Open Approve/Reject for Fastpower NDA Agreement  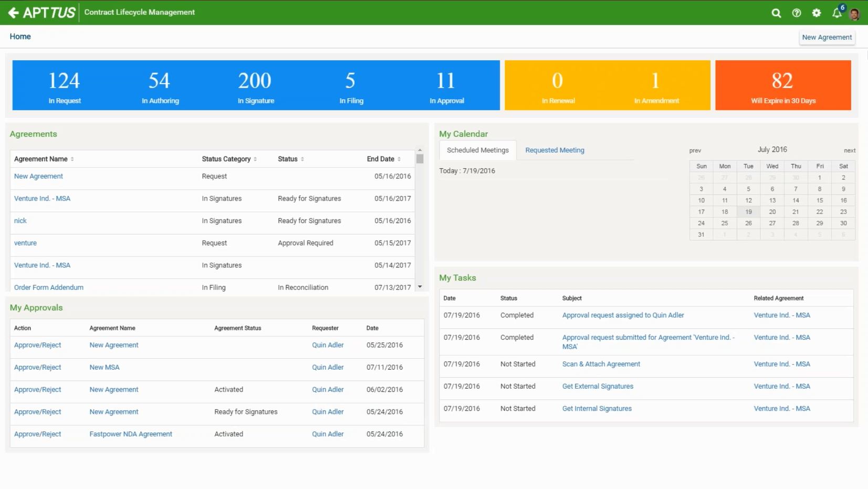[x=38, y=434]
